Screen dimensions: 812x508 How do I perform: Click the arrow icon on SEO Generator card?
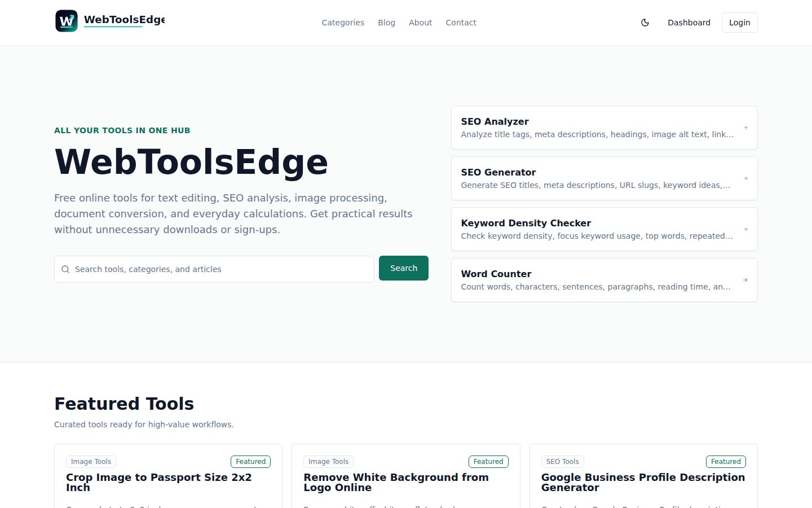point(745,178)
